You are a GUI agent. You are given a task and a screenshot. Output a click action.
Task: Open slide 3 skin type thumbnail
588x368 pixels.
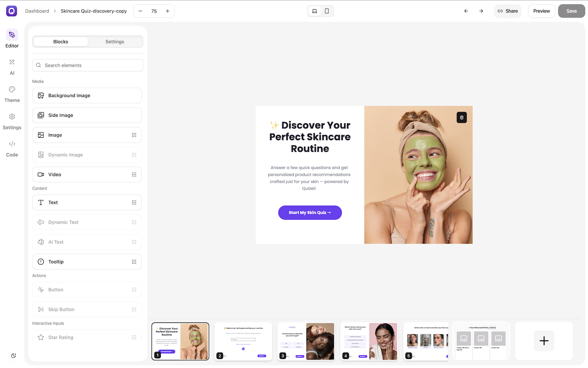pyautogui.click(x=306, y=341)
